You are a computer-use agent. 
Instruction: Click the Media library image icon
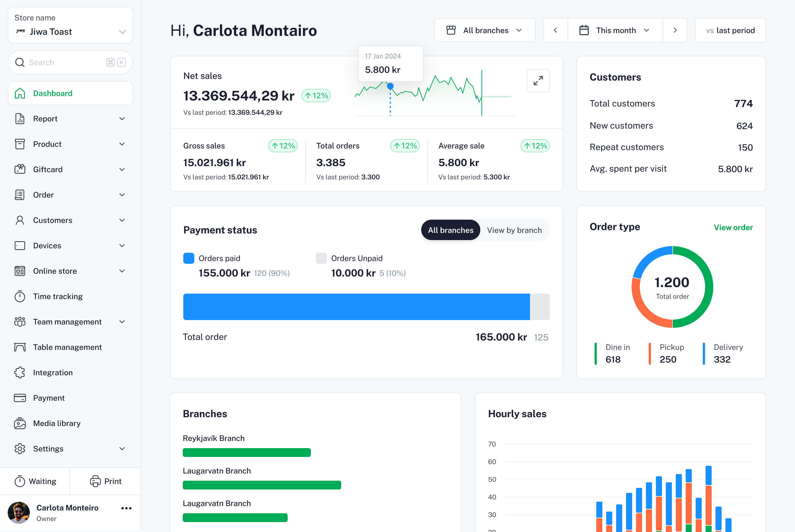coord(20,423)
